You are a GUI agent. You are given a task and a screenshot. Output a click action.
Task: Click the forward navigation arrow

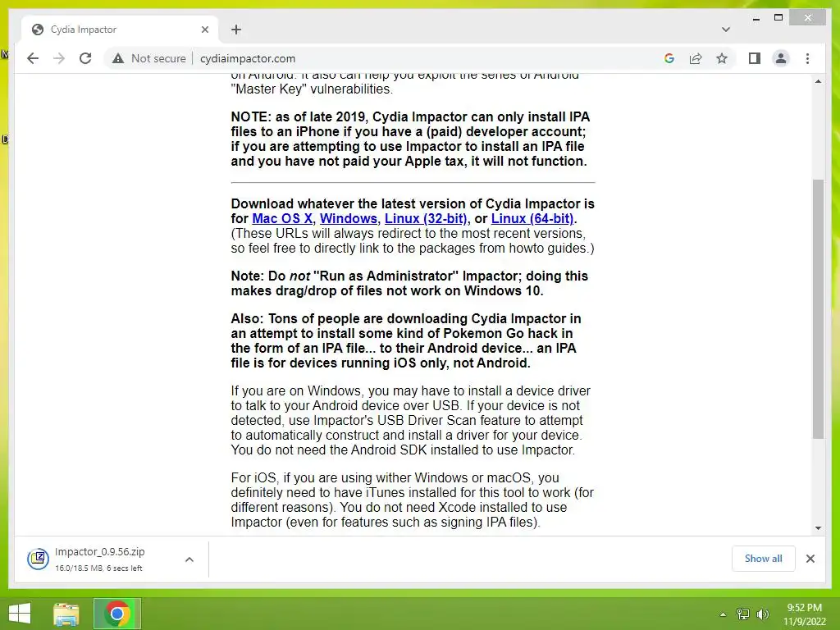tap(59, 58)
